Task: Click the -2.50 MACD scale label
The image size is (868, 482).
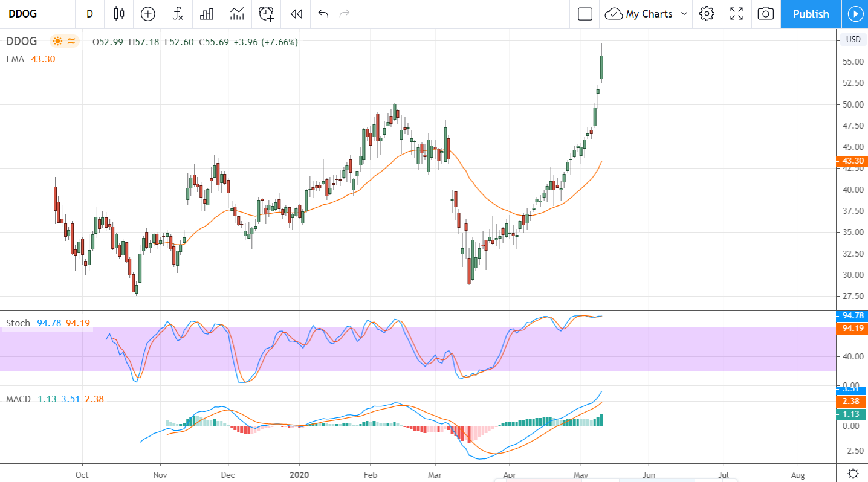Action: [852, 451]
